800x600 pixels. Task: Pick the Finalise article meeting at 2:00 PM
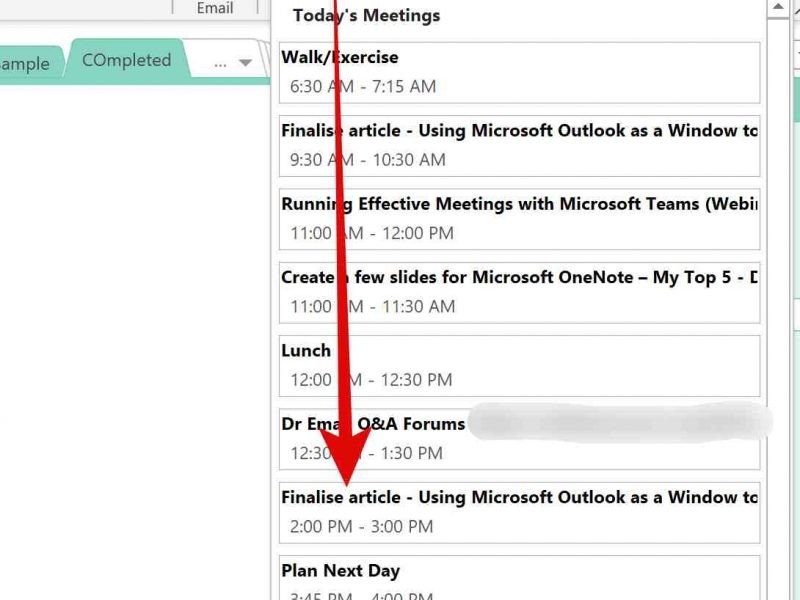(x=519, y=513)
